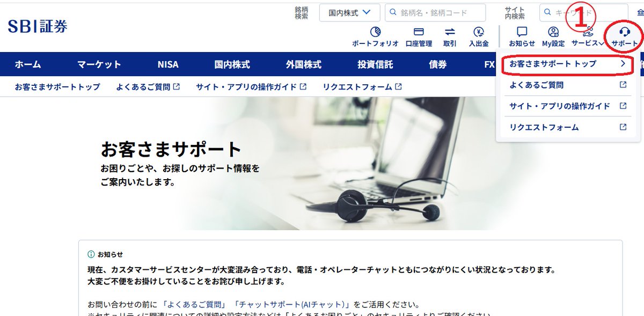
Task: Go to マーケット tab
Action: (x=99, y=64)
